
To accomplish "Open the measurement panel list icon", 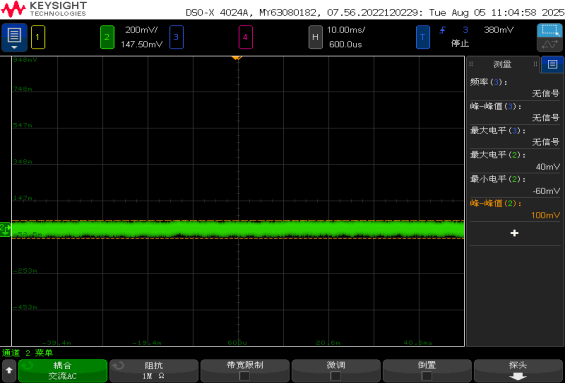I will 552,64.
